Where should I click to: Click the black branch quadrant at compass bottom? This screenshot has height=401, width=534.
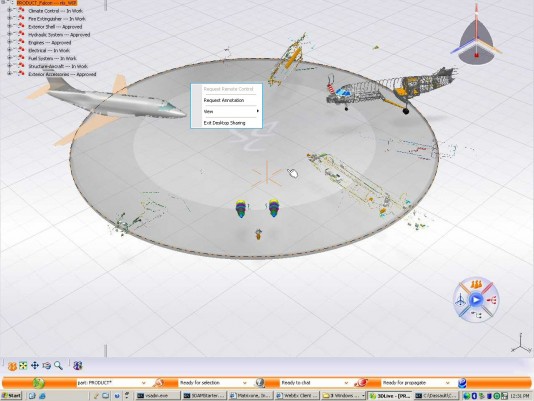[476, 315]
